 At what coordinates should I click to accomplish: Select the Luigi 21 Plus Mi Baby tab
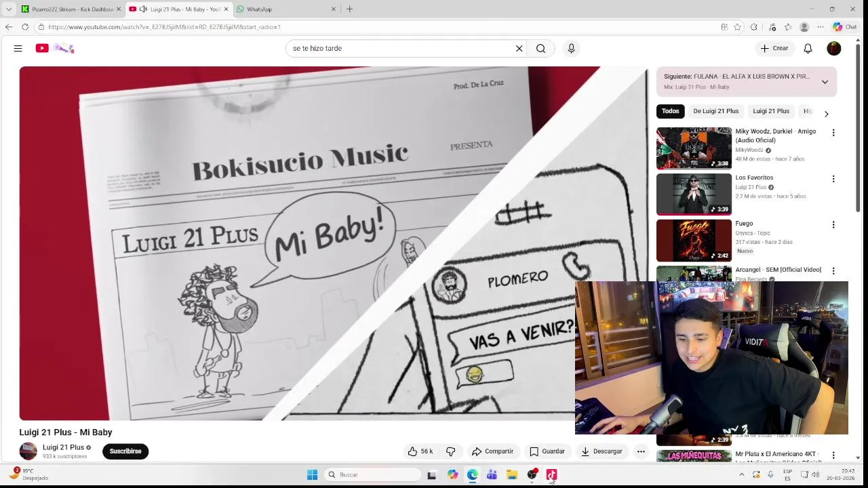click(178, 9)
